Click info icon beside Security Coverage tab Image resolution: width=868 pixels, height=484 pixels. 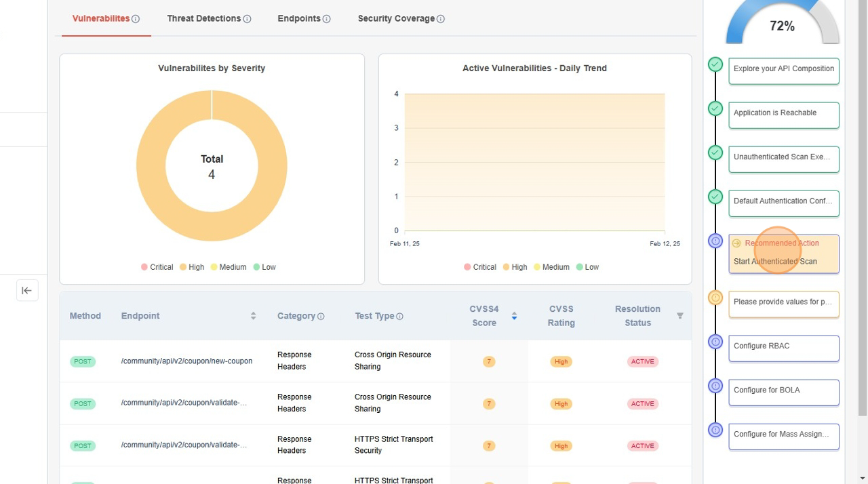tap(441, 19)
